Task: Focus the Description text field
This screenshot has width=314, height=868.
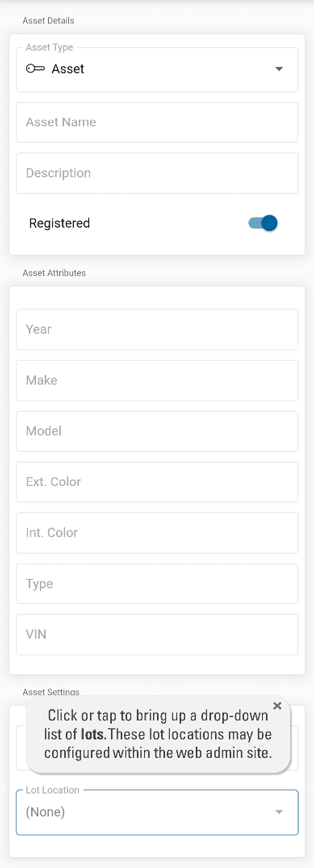Action: [157, 173]
